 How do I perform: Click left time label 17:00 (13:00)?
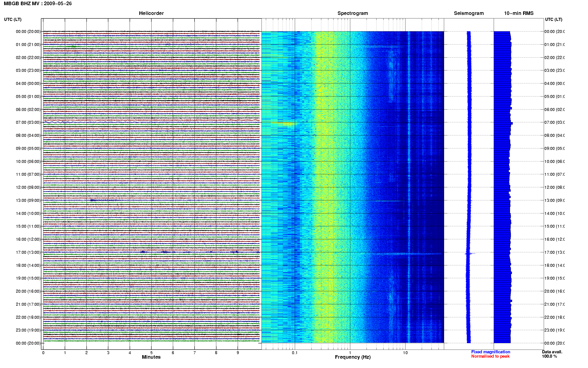click(28, 252)
